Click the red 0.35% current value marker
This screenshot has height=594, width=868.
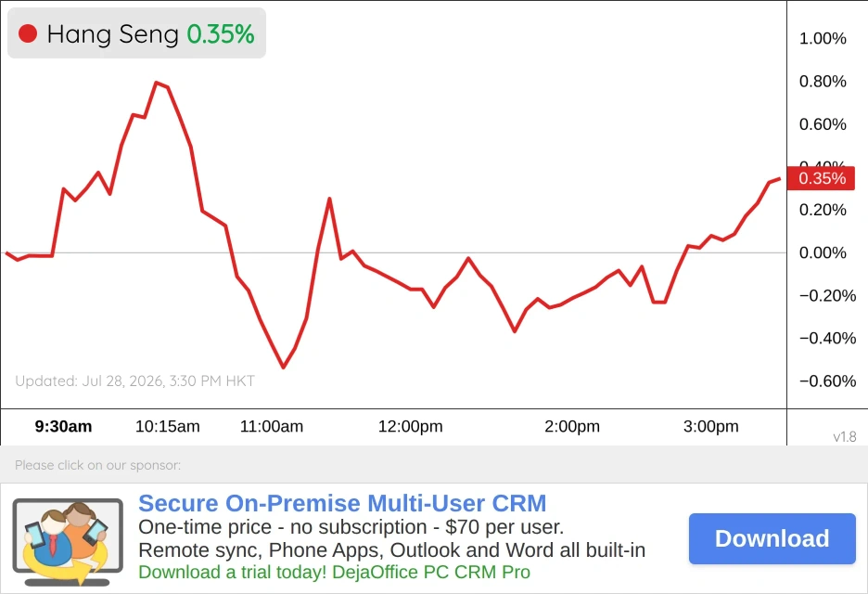coord(821,178)
